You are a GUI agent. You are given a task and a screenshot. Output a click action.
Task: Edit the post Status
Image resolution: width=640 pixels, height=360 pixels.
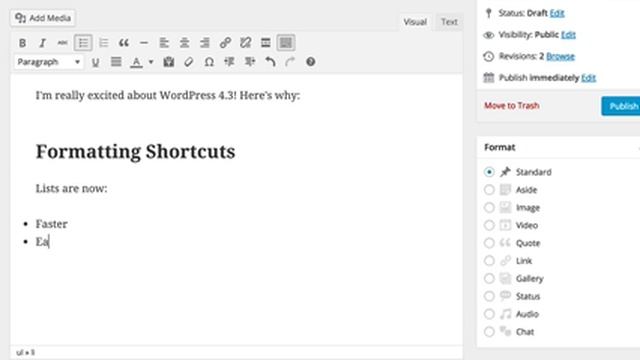(x=557, y=13)
